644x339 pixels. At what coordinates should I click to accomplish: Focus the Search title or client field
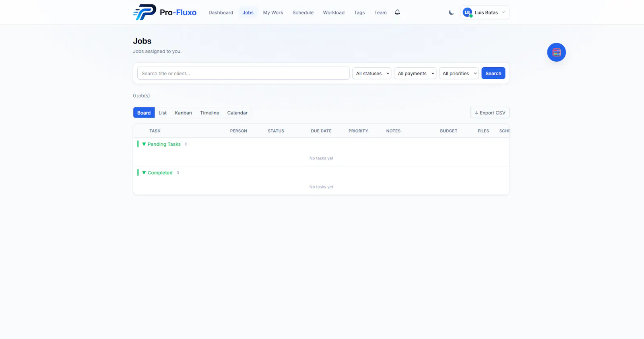(x=243, y=73)
